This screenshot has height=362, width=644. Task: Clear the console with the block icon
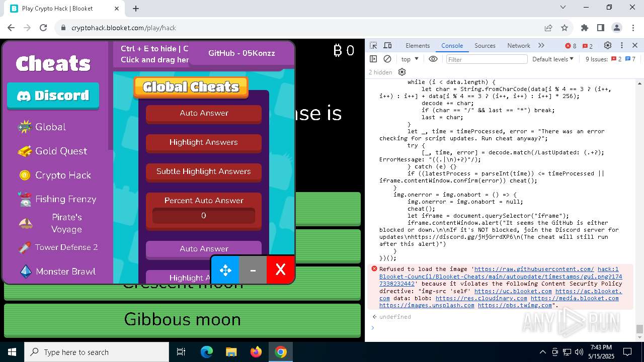point(387,59)
